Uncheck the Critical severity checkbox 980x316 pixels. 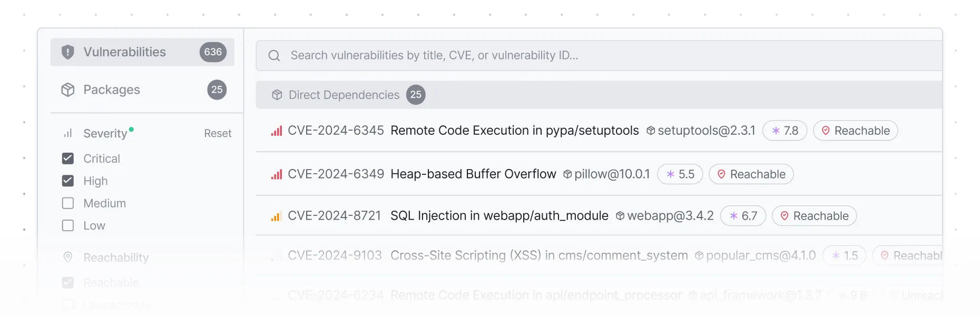[68, 159]
